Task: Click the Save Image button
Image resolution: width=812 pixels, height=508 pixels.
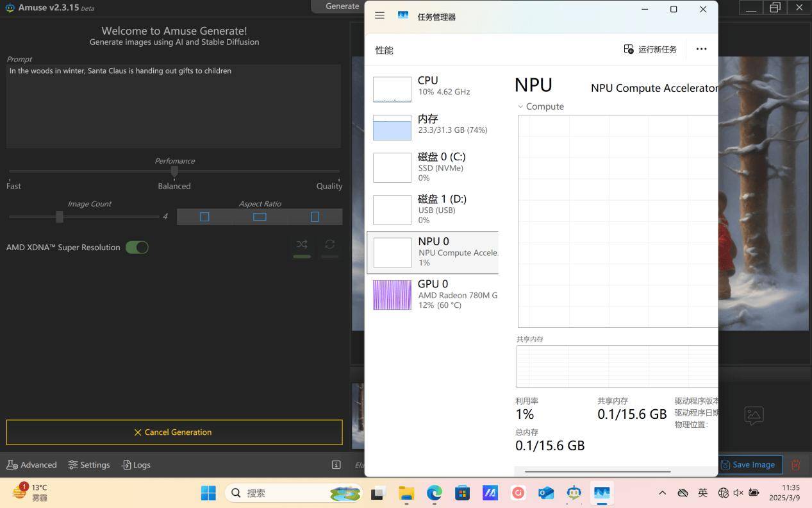Action: click(x=747, y=465)
